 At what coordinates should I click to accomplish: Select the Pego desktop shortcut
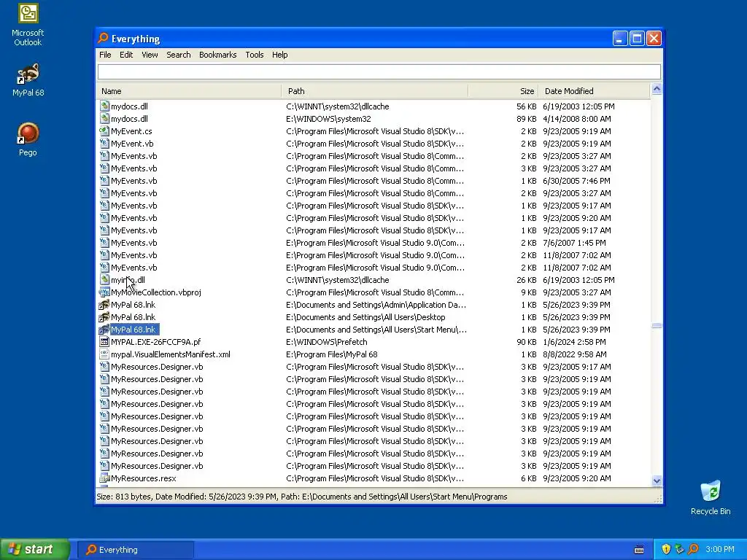[28, 139]
